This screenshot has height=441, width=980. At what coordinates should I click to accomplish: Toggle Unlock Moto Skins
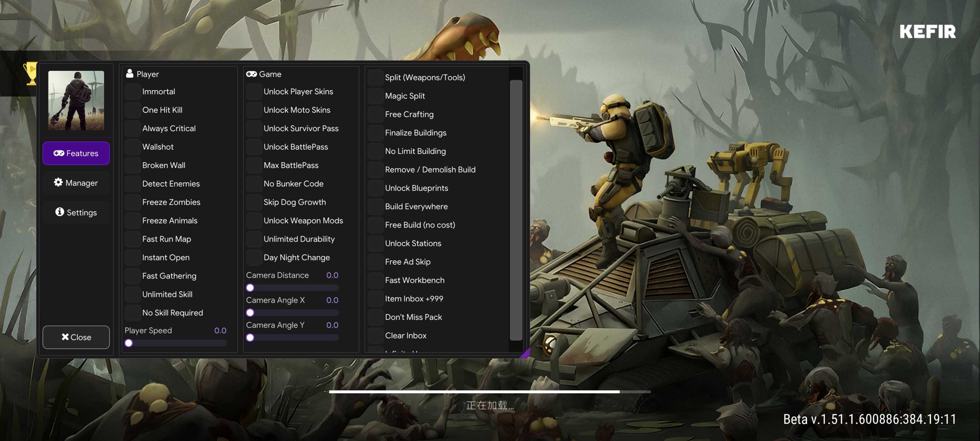[254, 110]
